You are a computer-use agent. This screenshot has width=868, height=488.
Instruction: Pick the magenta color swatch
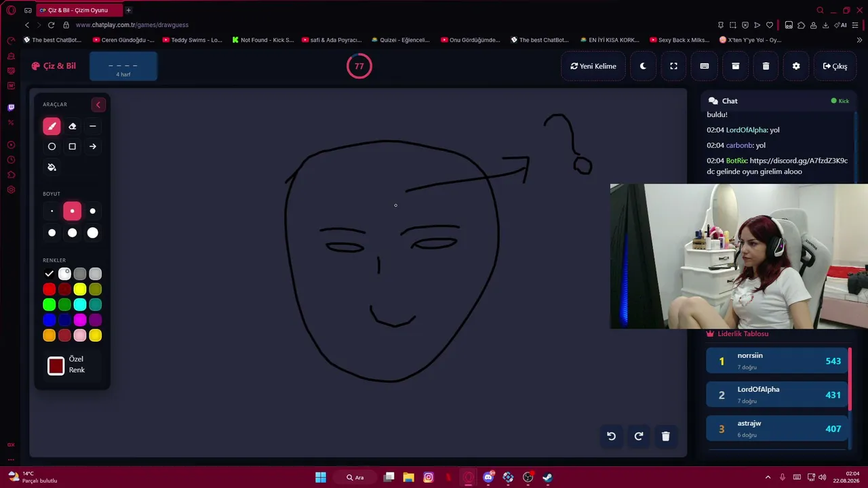(80, 320)
